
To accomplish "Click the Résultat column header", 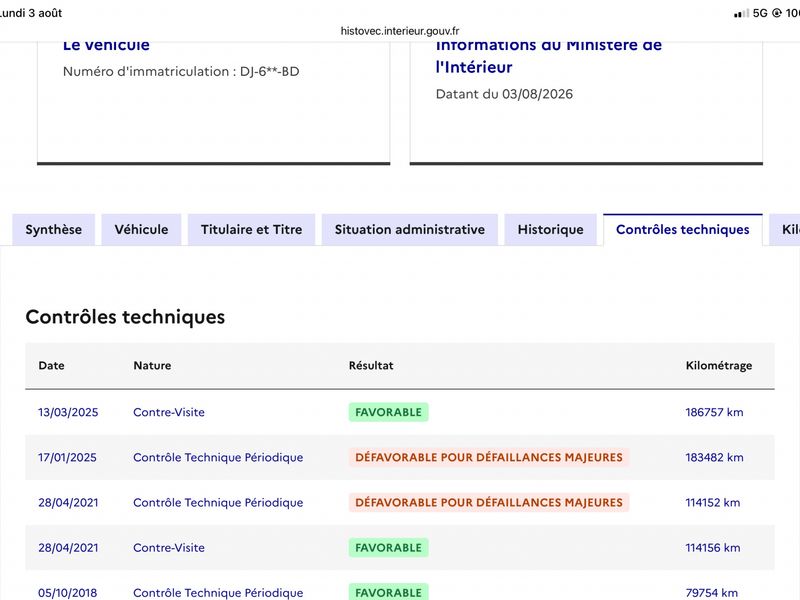I will point(371,365).
